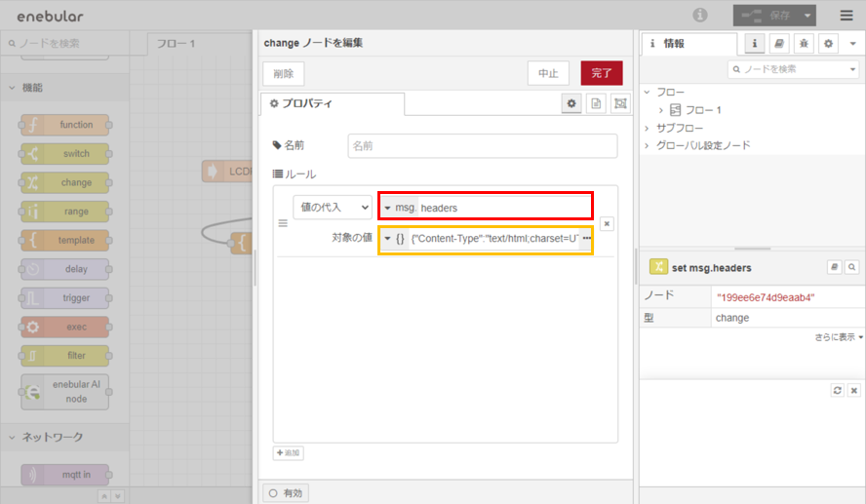This screenshot has width=866, height=504.
Task: Click the info i sidebar tab icon
Action: (x=755, y=44)
